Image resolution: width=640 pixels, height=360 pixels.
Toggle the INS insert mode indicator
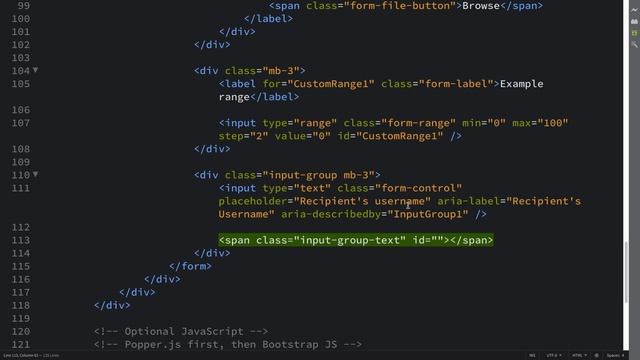[x=532, y=356]
